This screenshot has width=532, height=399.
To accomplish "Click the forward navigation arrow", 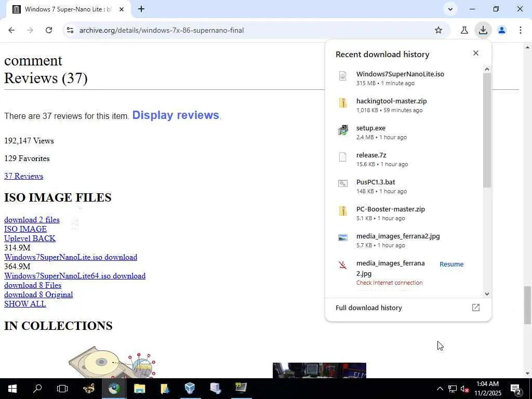I will (30, 30).
